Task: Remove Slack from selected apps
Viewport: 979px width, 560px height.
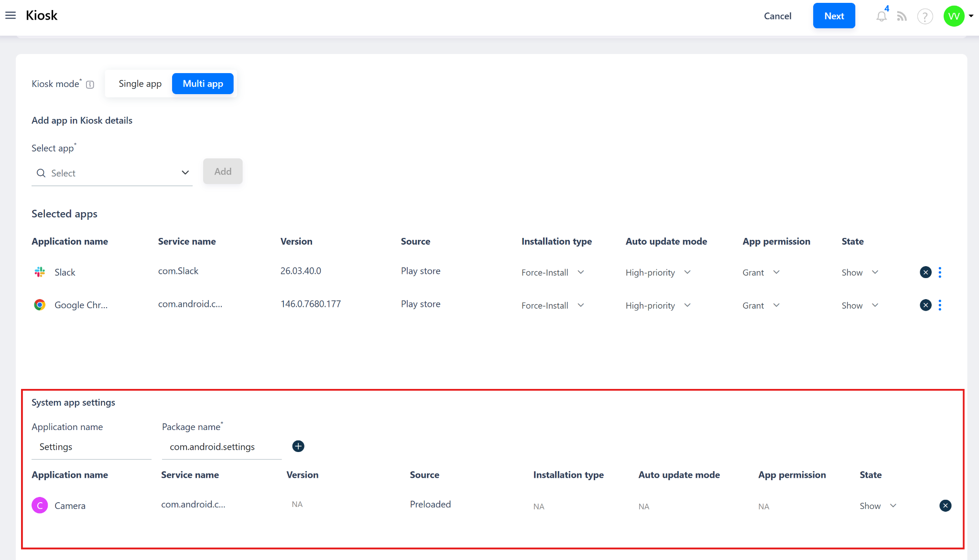Action: 925,272
